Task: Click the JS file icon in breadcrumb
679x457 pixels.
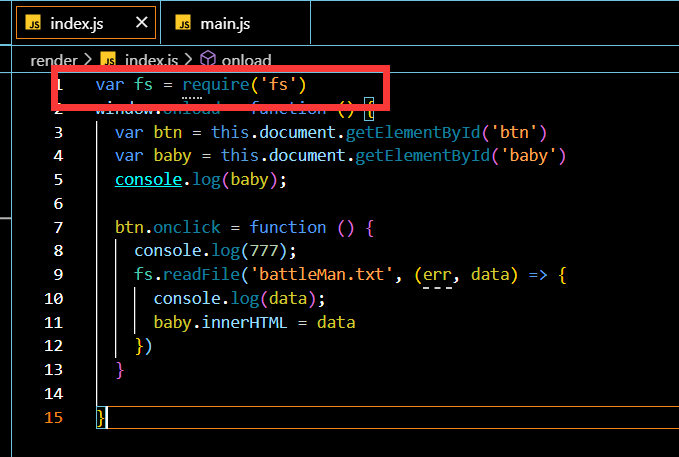Action: pyautogui.click(x=108, y=60)
